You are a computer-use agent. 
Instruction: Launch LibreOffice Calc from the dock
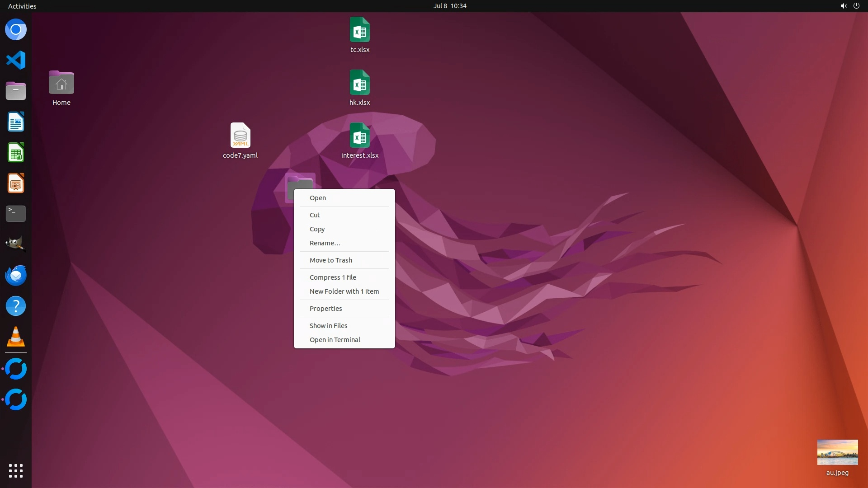coord(16,153)
